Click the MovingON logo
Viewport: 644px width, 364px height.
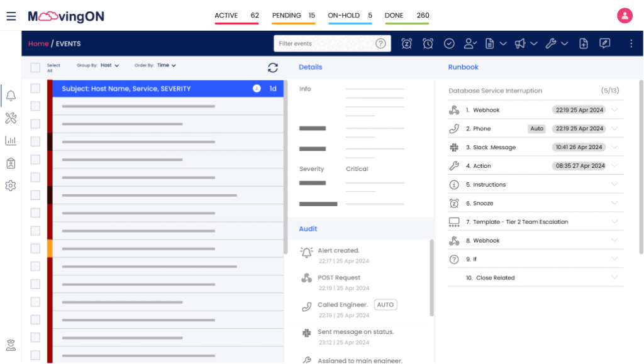pyautogui.click(x=66, y=16)
